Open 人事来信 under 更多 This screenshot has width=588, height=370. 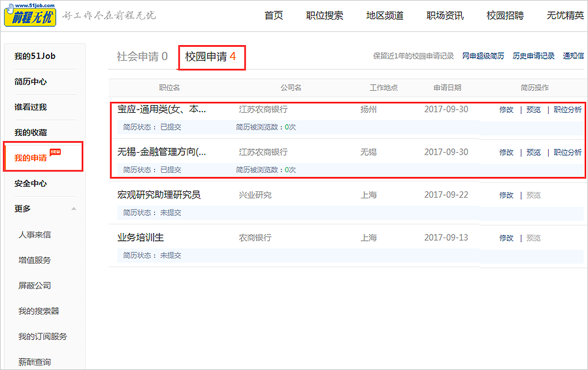[x=35, y=235]
